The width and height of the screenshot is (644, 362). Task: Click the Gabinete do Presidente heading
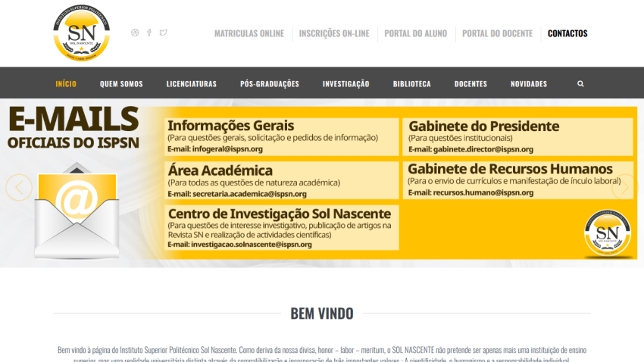pyautogui.click(x=484, y=126)
